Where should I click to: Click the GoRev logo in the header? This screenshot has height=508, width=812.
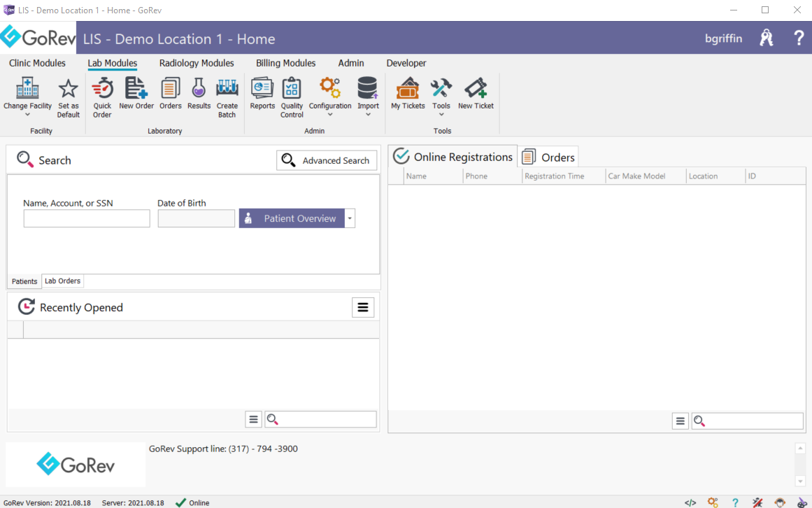pyautogui.click(x=38, y=37)
